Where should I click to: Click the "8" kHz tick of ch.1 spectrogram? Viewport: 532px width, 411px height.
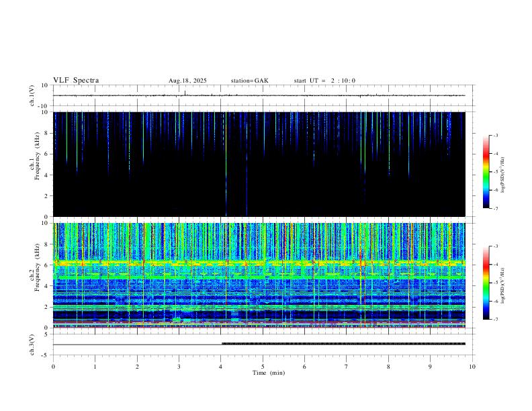click(x=47, y=133)
